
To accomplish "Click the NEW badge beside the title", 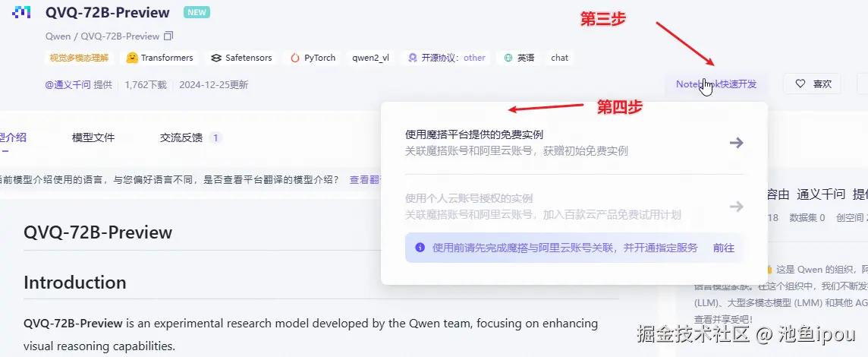I will tap(197, 12).
